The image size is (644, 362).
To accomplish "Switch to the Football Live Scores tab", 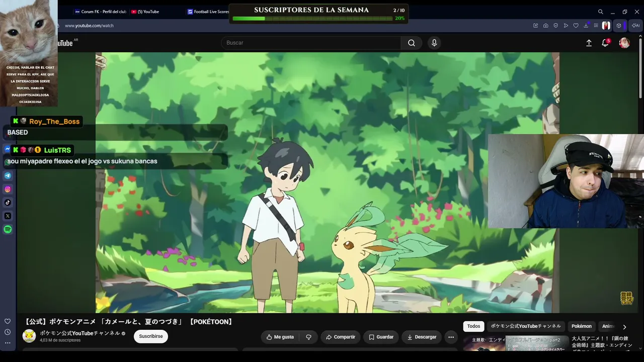I will 208,12.
